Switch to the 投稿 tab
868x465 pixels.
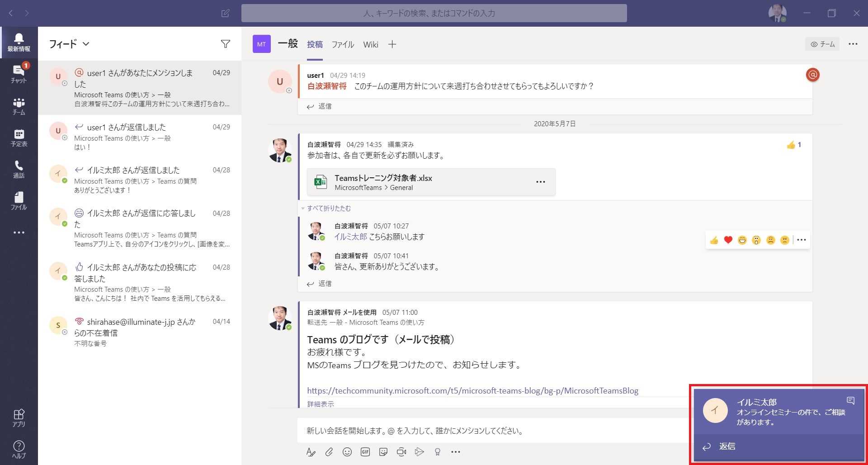(x=315, y=44)
